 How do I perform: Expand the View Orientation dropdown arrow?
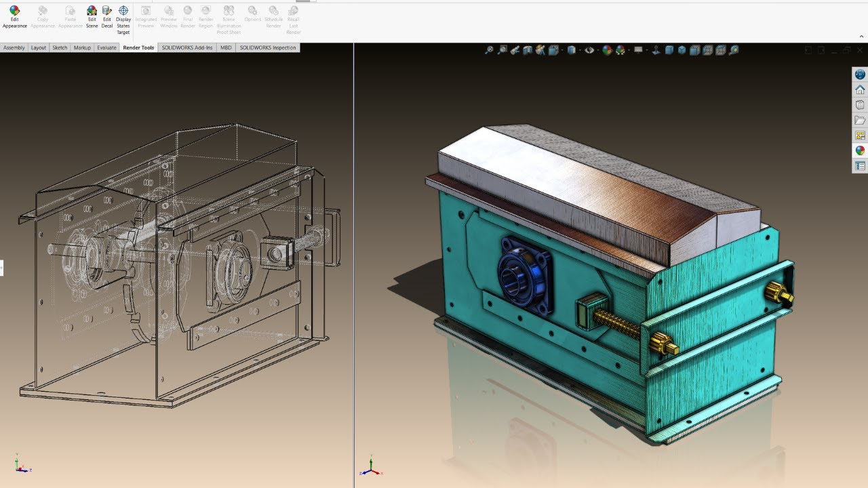pyautogui.click(x=562, y=50)
